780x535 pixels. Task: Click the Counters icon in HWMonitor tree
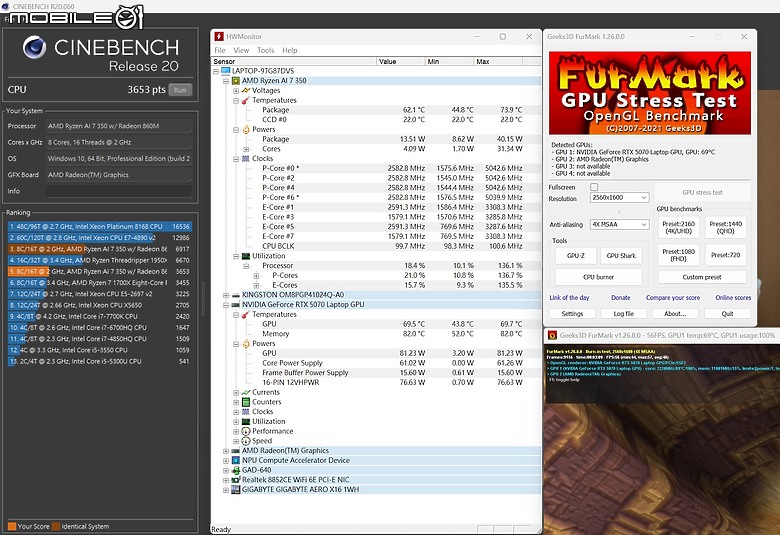pos(246,402)
